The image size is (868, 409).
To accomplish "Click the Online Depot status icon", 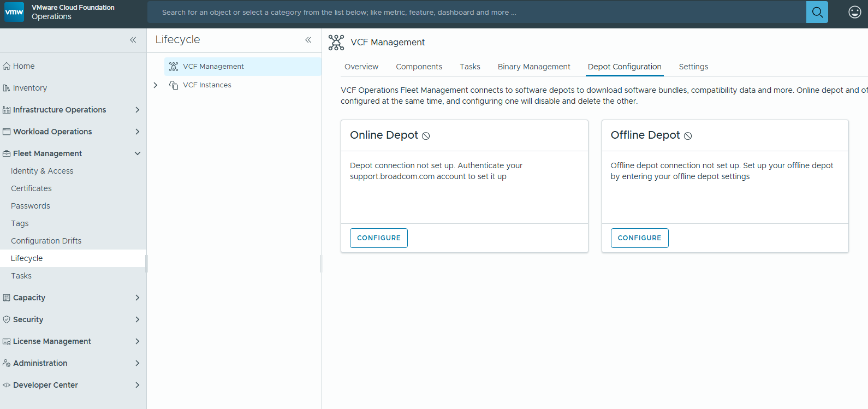I will [x=426, y=136].
